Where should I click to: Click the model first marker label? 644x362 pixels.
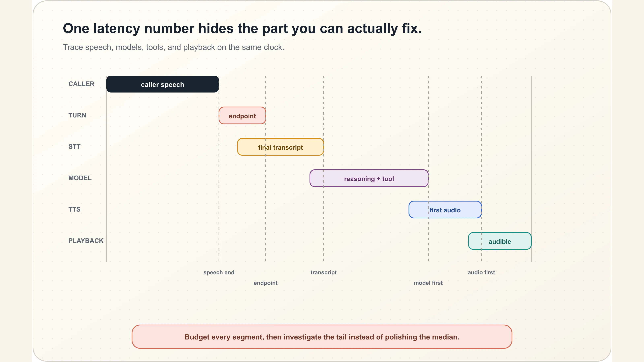(x=428, y=283)
